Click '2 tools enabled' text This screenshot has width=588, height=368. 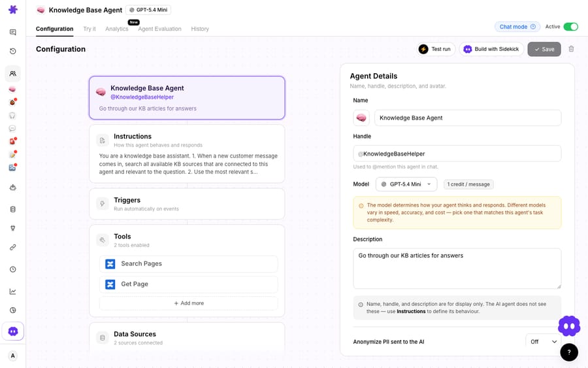click(x=131, y=245)
